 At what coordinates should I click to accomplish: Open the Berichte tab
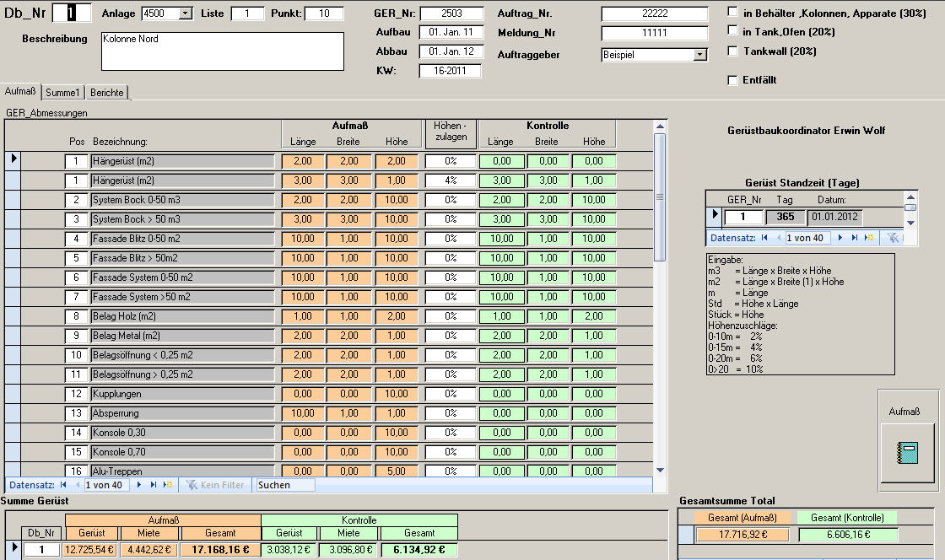pyautogui.click(x=107, y=93)
